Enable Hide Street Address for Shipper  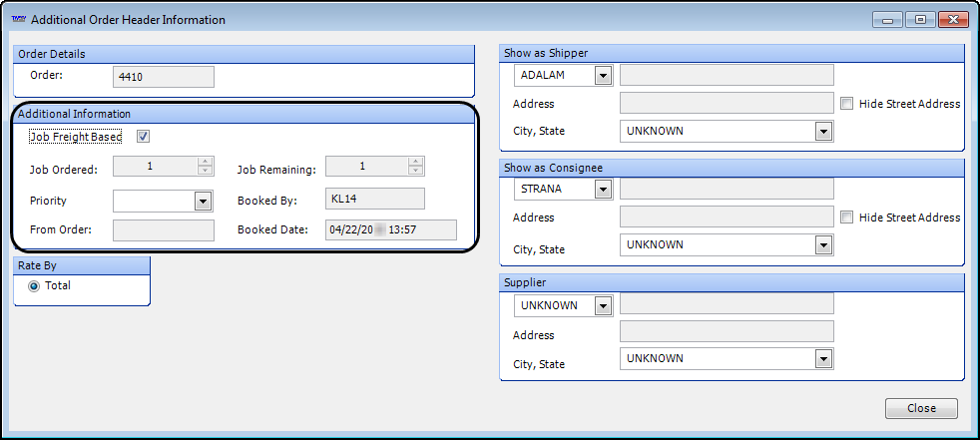846,104
